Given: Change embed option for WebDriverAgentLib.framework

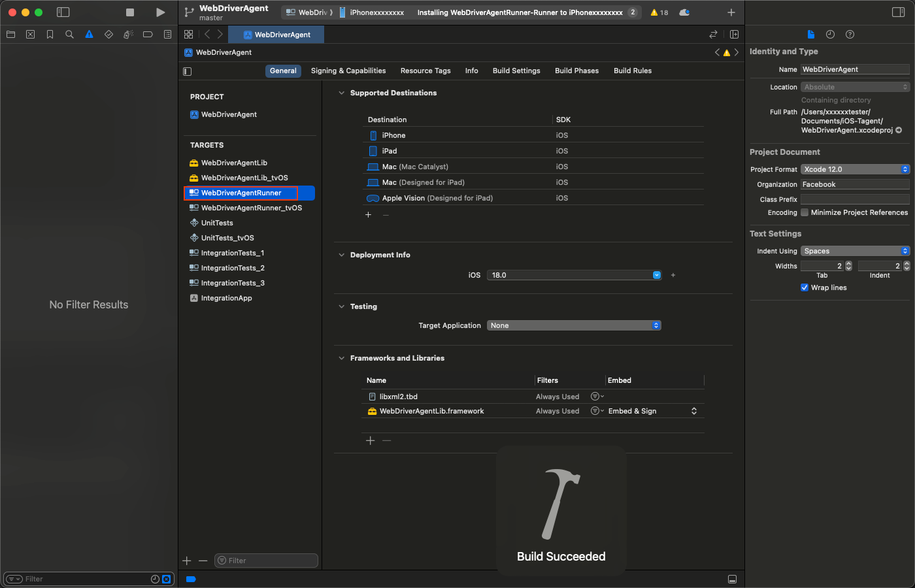Looking at the screenshot, I should pos(652,411).
